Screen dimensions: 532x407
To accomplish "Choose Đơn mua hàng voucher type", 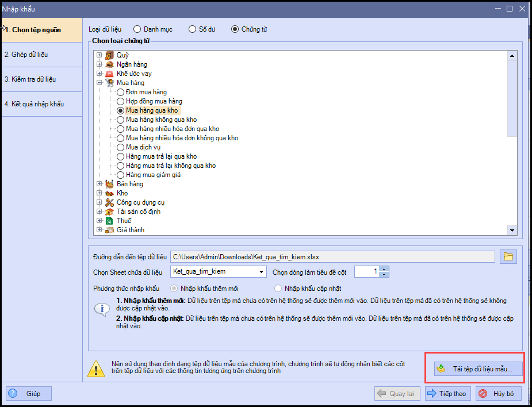I will [120, 92].
